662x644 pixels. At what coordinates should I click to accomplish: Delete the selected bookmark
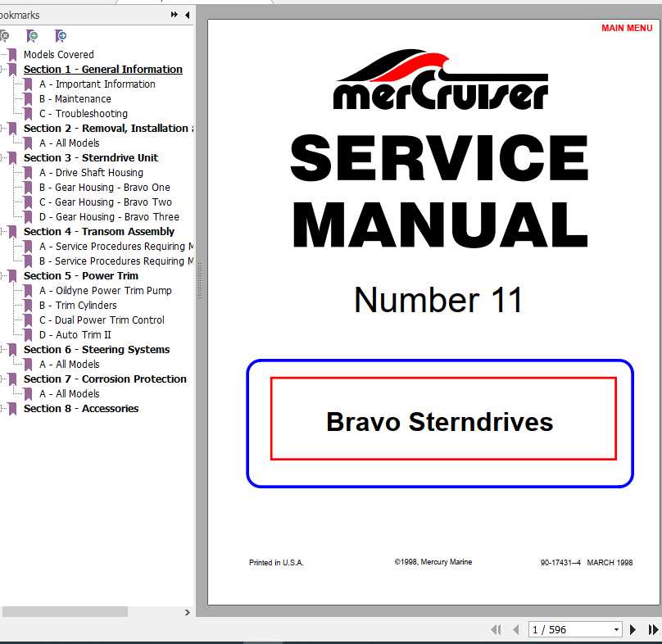[5, 35]
